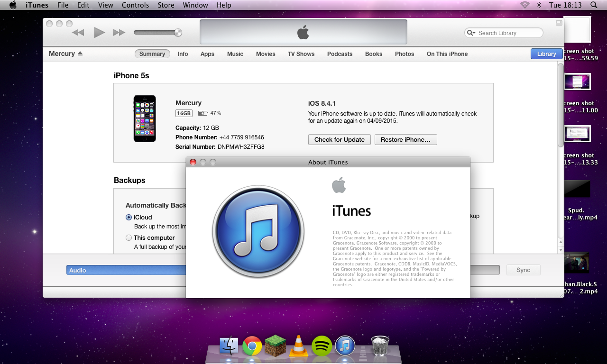Open Spotify from the dock
The width and height of the screenshot is (607, 364).
tap(322, 346)
